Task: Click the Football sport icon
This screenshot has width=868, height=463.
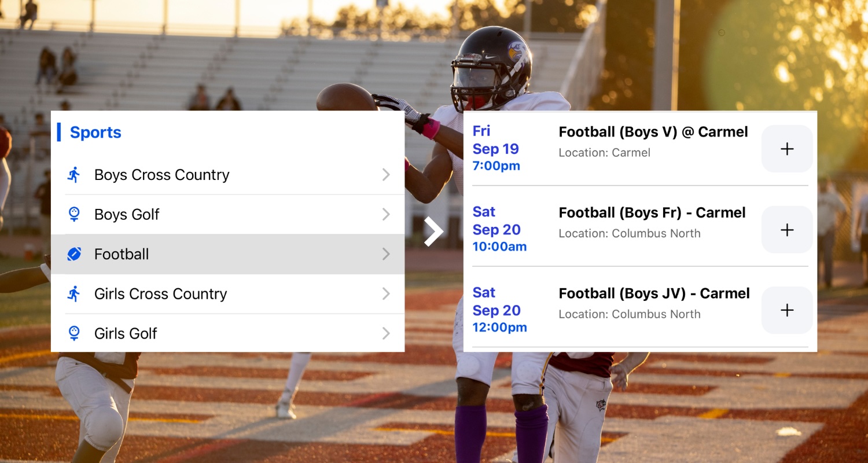Action: 73,254
